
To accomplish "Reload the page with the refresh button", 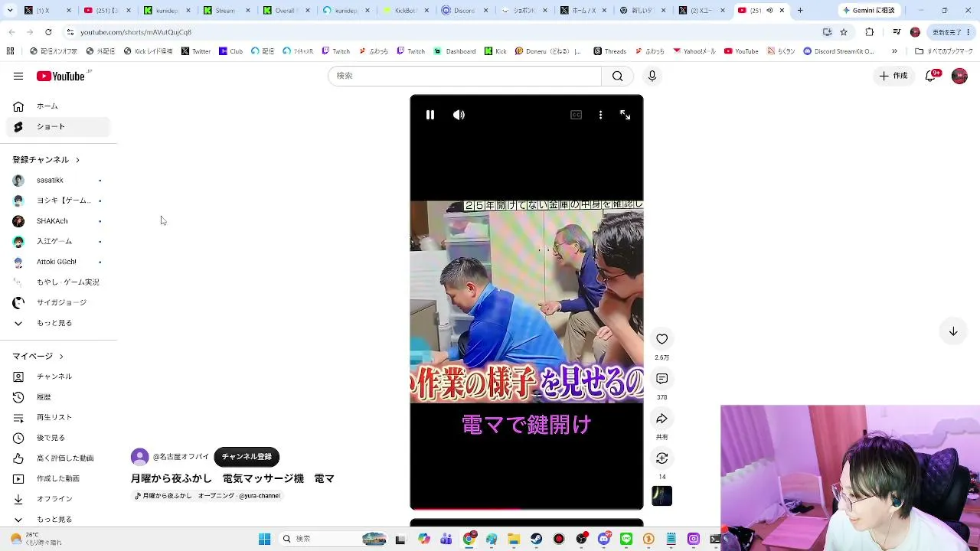I will (x=48, y=32).
